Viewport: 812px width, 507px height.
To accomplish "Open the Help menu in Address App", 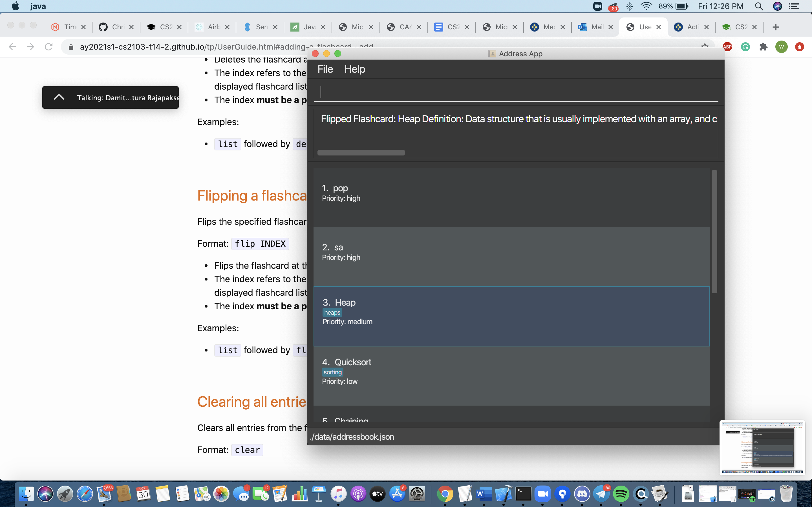I will pos(354,69).
